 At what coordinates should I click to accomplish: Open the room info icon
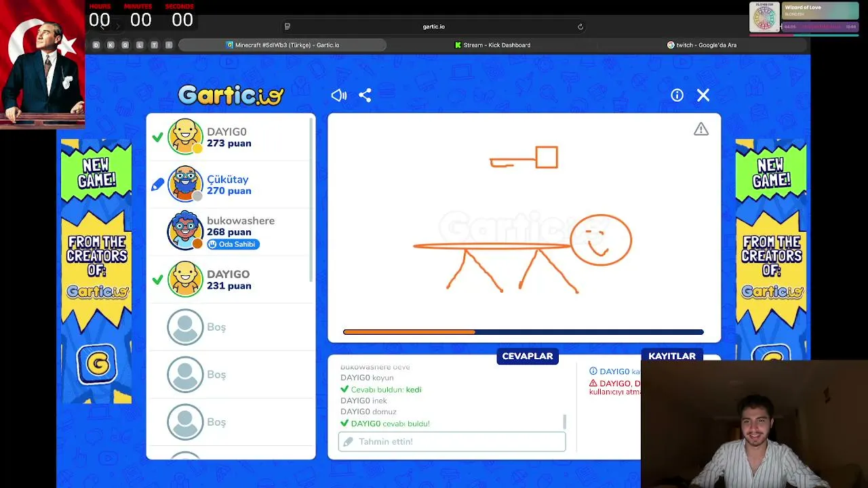tap(677, 96)
